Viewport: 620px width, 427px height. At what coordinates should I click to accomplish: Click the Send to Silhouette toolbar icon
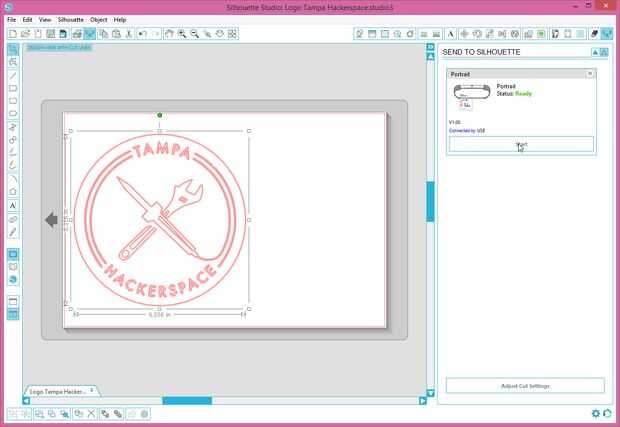coord(89,34)
